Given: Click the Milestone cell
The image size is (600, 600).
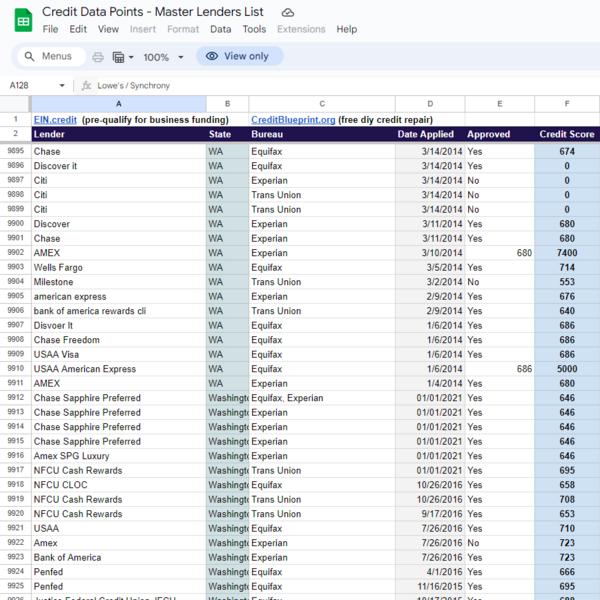Looking at the screenshot, I should click(119, 282).
